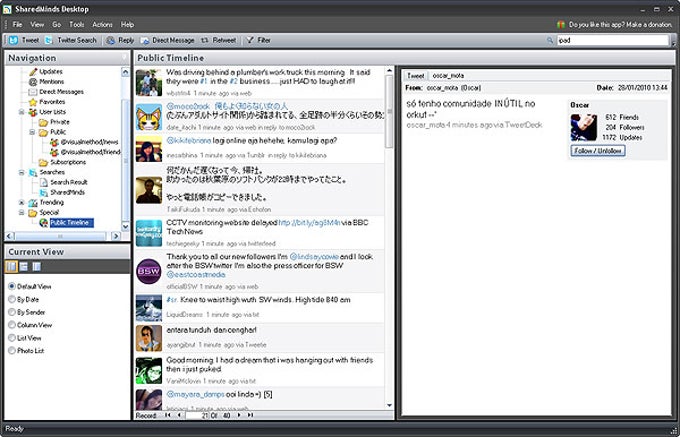Switch to third Current View layout icon
This screenshot has height=437, width=680.
36,267
